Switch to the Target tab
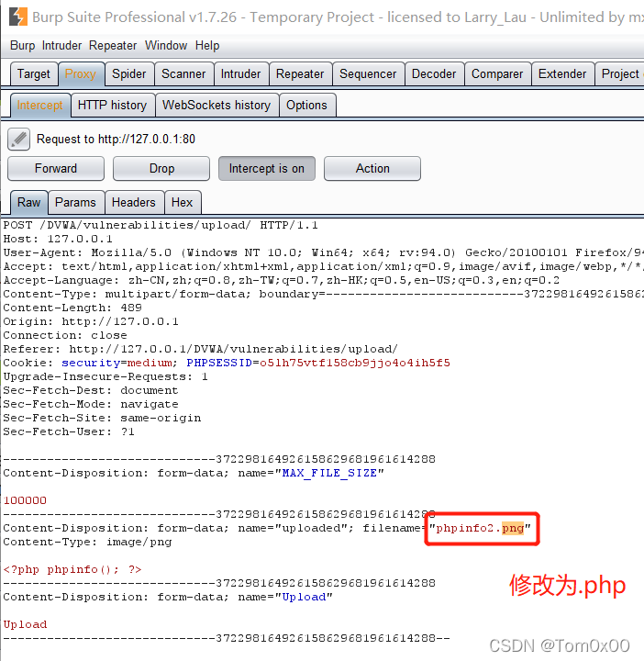Screen dimensions: 644x661 tap(34, 74)
